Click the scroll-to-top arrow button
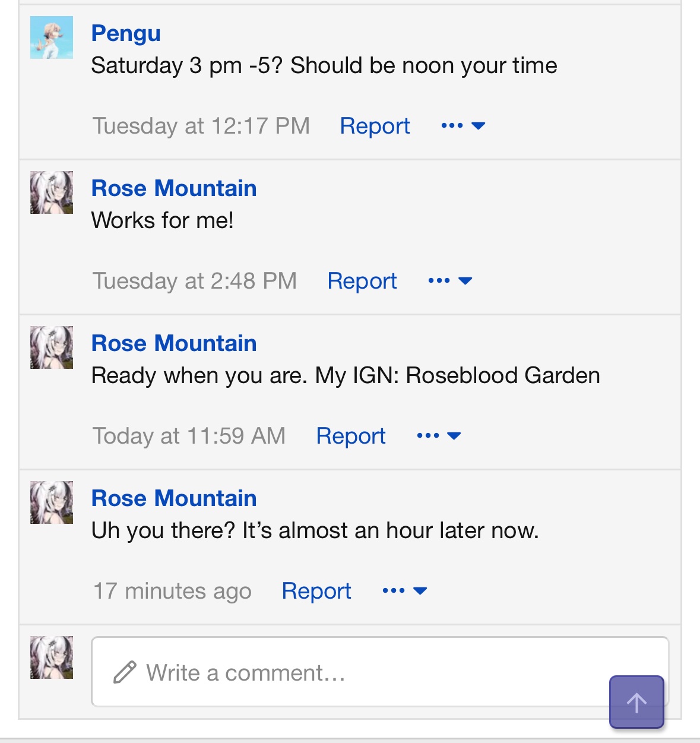 coord(636,702)
